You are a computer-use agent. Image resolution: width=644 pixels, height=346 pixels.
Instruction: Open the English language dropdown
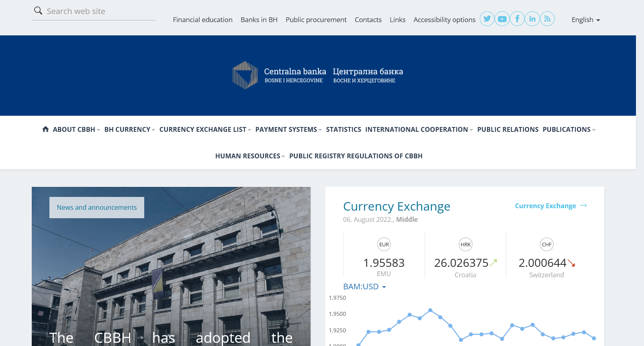click(x=585, y=20)
